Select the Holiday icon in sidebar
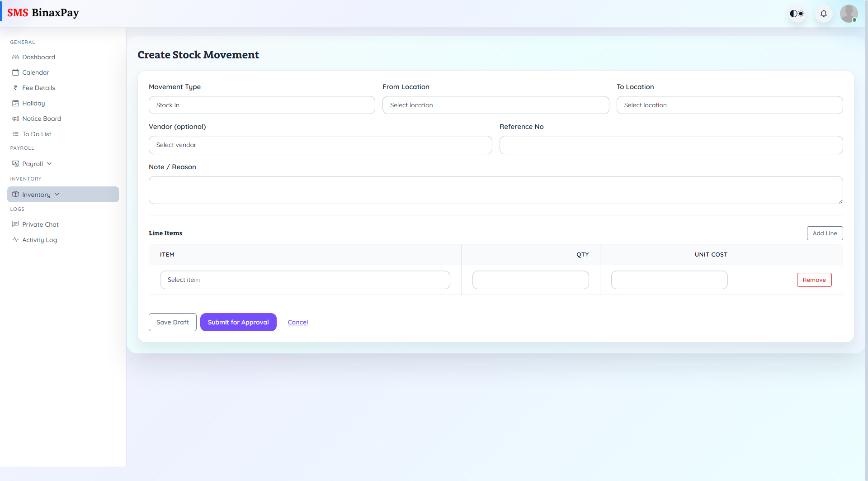Viewport: 868px width, 481px height. click(x=16, y=103)
